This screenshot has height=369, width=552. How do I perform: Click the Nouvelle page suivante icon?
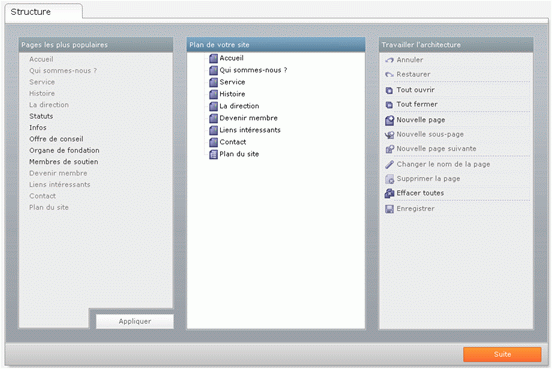[x=389, y=149]
